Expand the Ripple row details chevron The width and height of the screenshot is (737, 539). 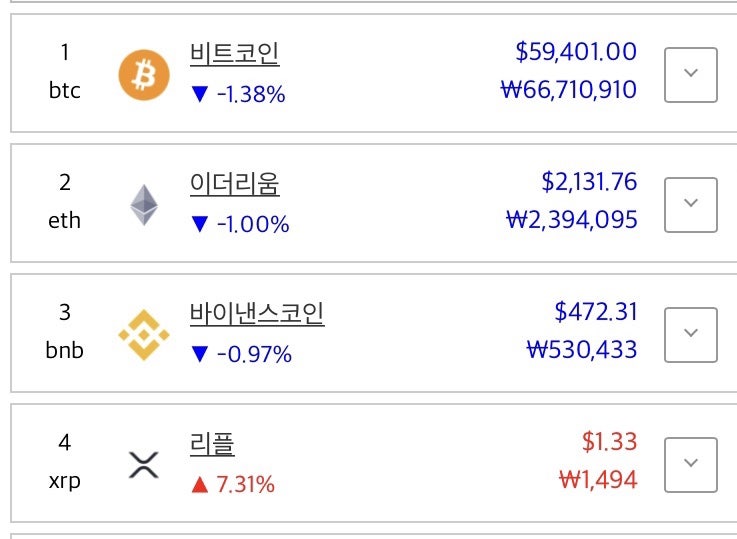click(690, 465)
